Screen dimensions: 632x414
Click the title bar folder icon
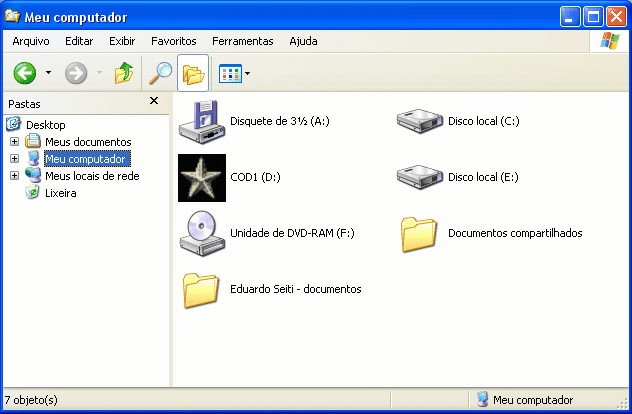point(12,16)
